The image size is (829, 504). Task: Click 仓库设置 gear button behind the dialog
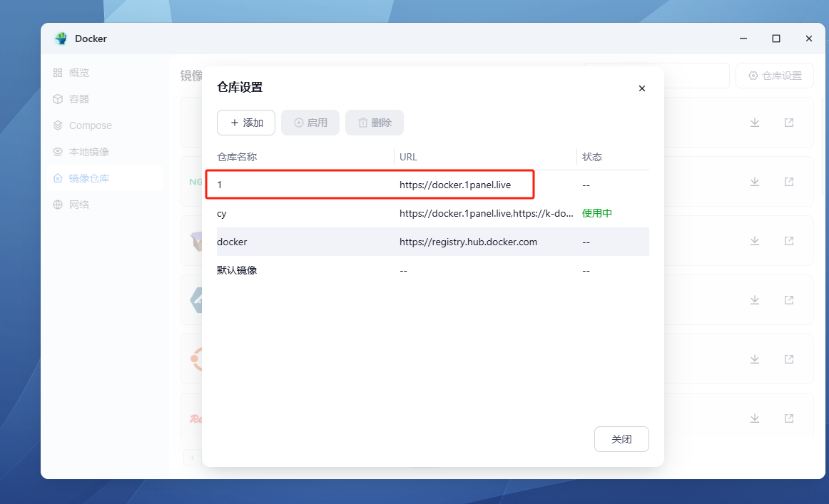pyautogui.click(x=775, y=76)
